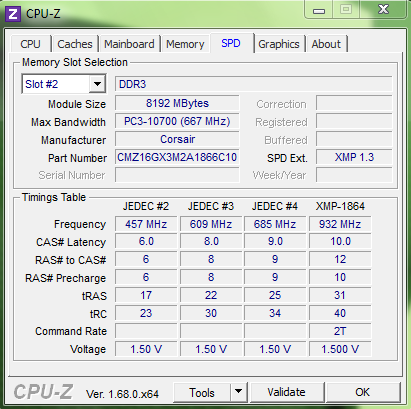Click the OK button
The height and width of the screenshot is (409, 411).
[x=363, y=392]
